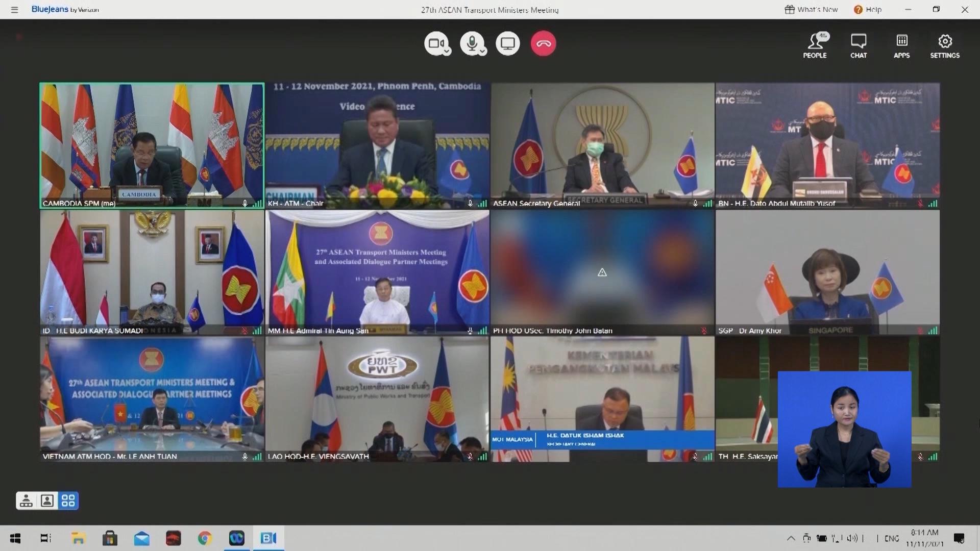The image size is (980, 551).
Task: Open the Help menu
Action: [868, 10]
